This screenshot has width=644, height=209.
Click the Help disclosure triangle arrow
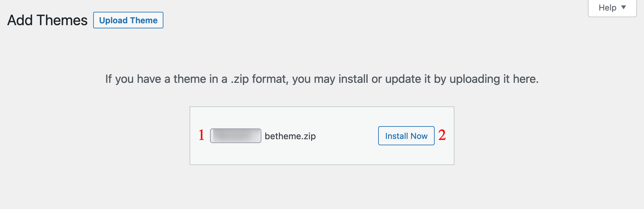coord(624,7)
